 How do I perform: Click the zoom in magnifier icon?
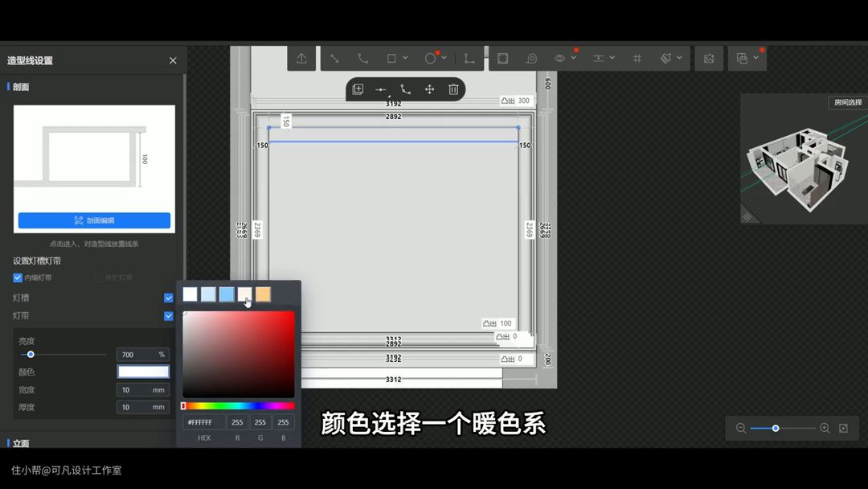click(825, 428)
